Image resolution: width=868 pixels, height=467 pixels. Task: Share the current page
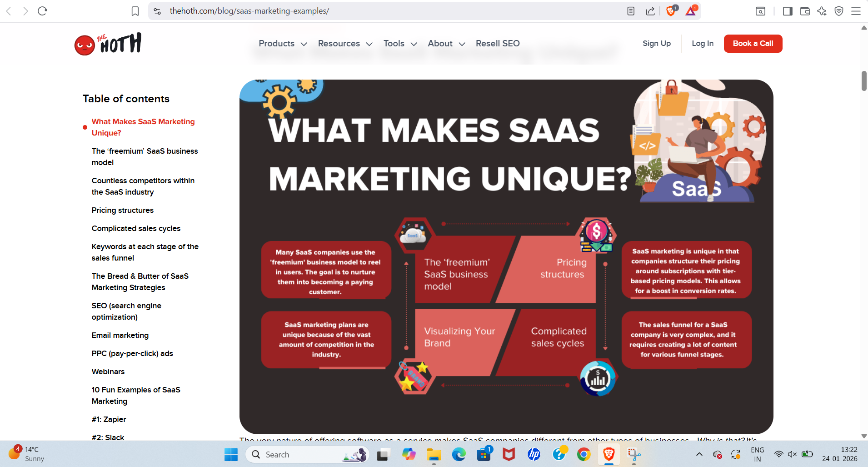tap(651, 10)
